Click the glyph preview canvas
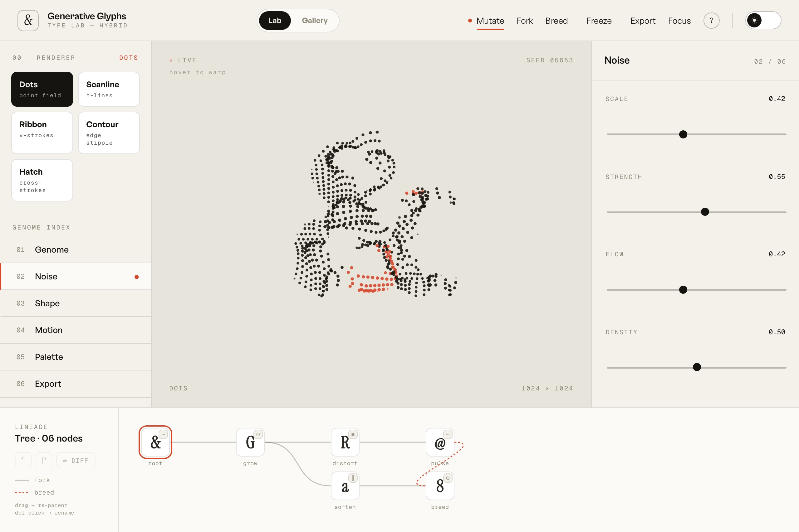The image size is (799, 532). pyautogui.click(x=371, y=224)
